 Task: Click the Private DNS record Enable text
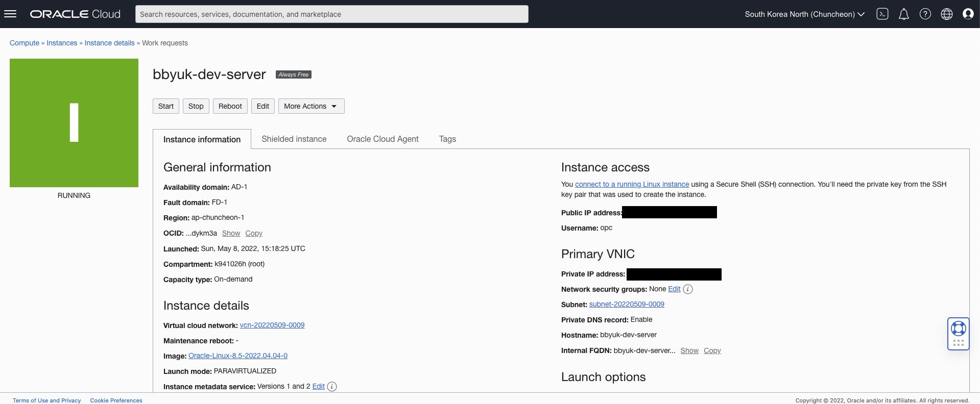pos(641,319)
